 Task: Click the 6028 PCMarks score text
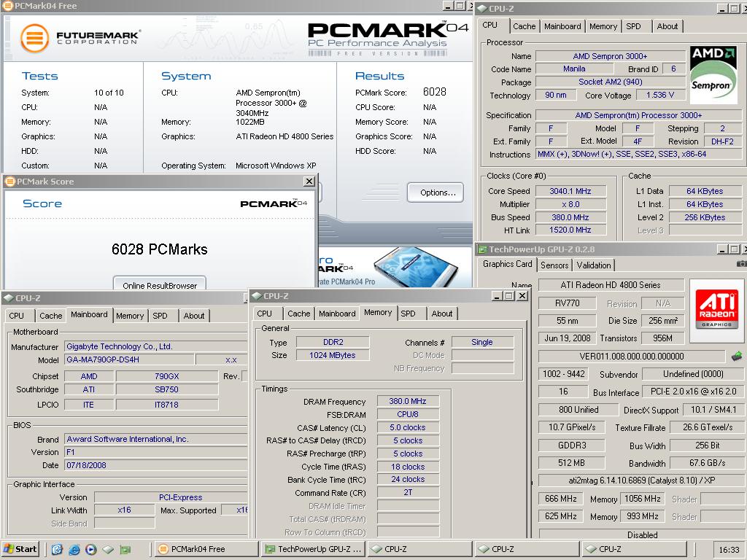point(160,249)
